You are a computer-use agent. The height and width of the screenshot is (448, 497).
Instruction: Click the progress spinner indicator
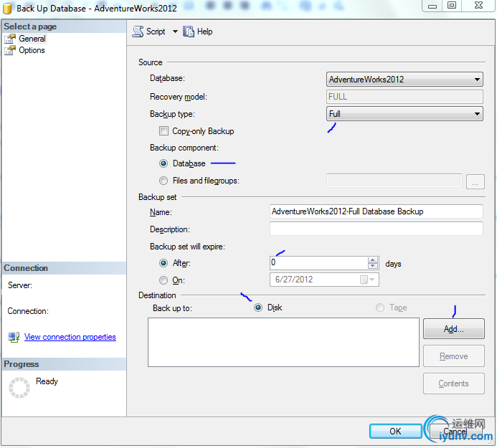pos(19,388)
